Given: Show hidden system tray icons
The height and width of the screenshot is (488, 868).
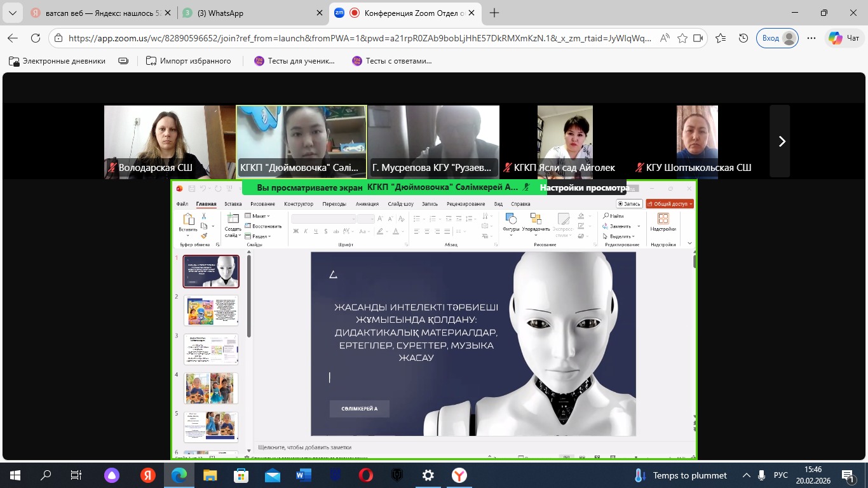Looking at the screenshot, I should click(747, 475).
